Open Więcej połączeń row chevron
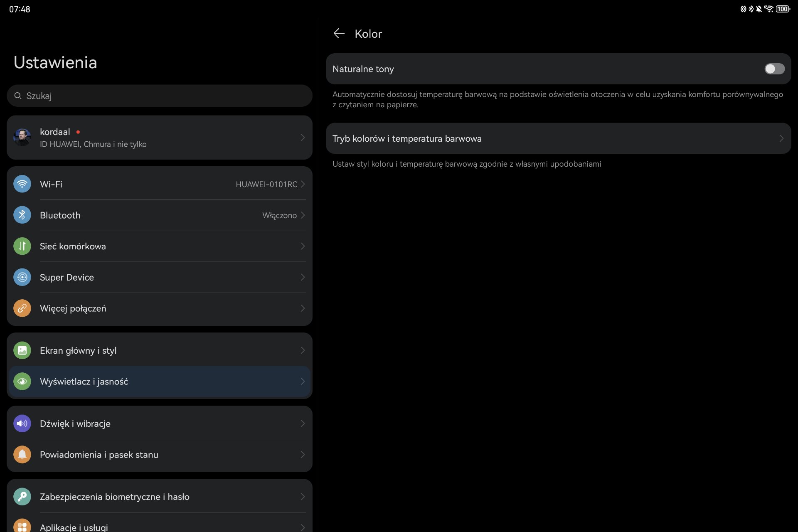This screenshot has height=532, width=798. pos(303,308)
